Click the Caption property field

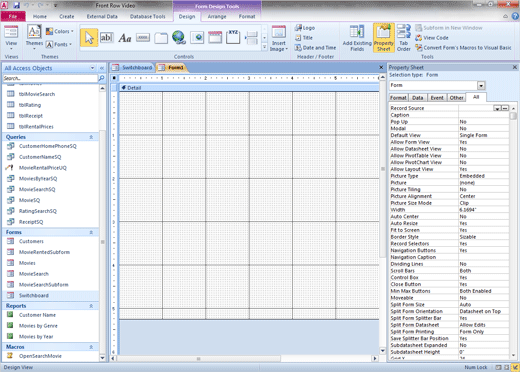(483, 115)
